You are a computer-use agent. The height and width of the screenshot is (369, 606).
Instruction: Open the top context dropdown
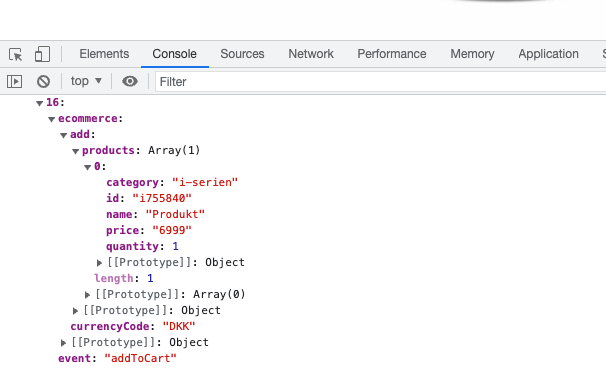(86, 81)
